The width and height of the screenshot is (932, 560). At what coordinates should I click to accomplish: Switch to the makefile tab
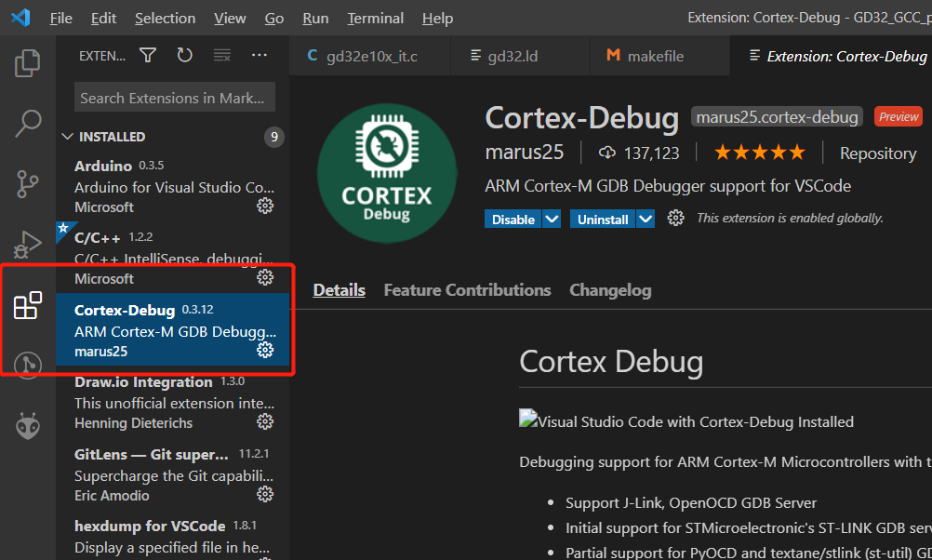click(659, 56)
